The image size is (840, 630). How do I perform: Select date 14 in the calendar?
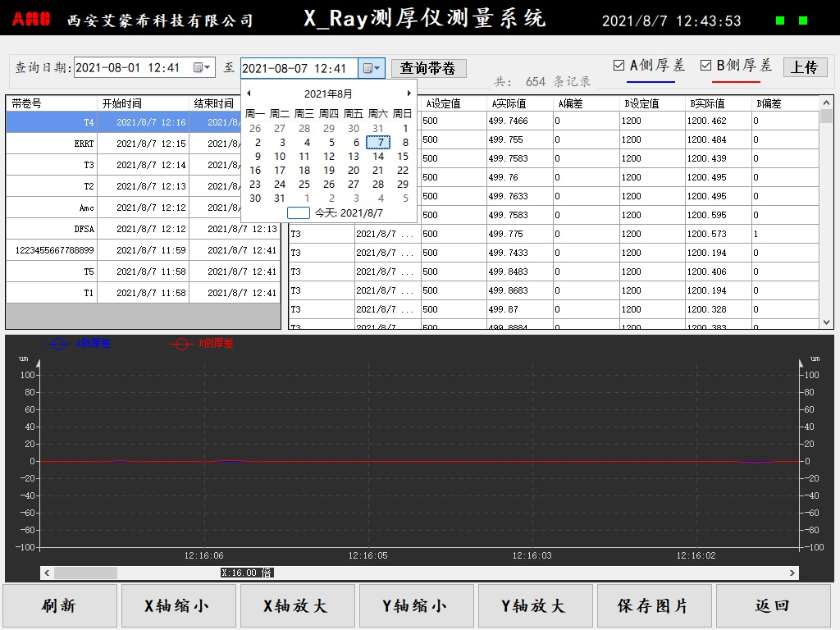[377, 156]
